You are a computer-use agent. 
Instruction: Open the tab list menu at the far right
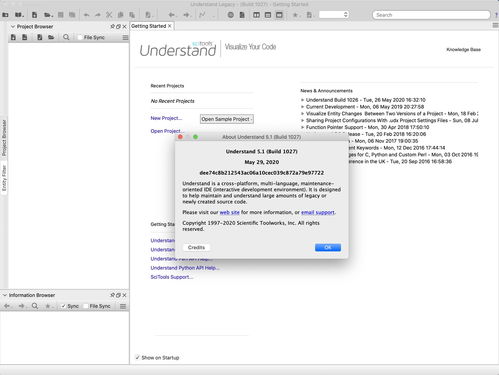click(x=495, y=26)
